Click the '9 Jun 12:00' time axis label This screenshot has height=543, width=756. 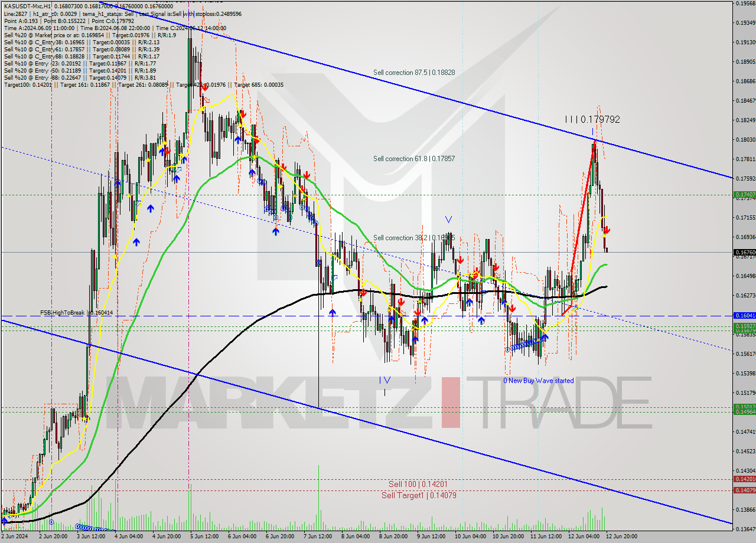431,537
